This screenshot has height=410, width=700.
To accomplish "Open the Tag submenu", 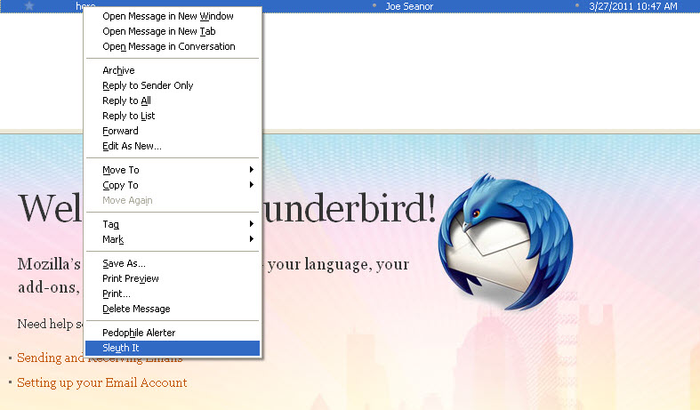I will [x=172, y=224].
